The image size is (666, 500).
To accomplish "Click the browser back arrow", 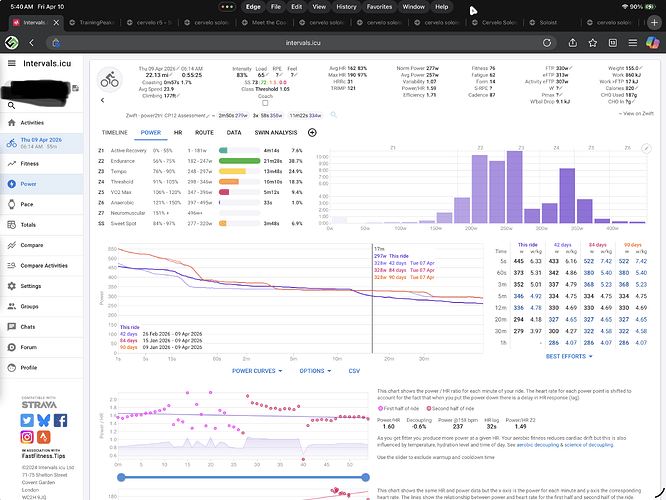I will pos(33,44).
